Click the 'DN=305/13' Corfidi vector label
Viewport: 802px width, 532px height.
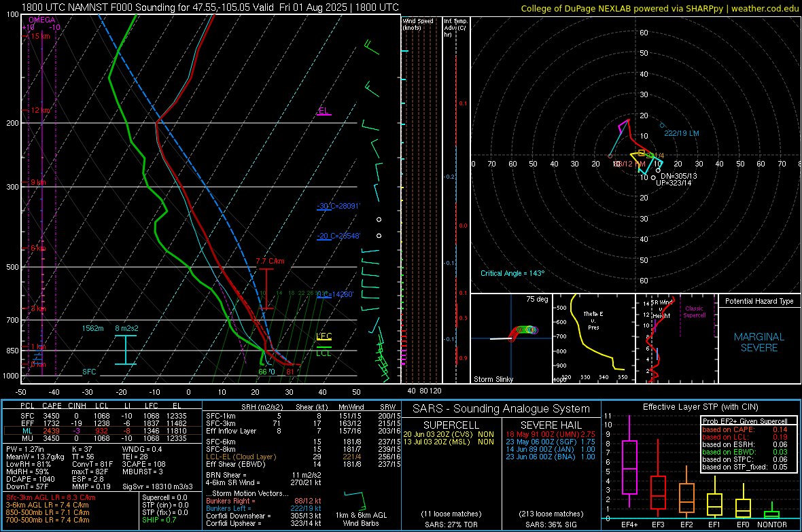(679, 176)
